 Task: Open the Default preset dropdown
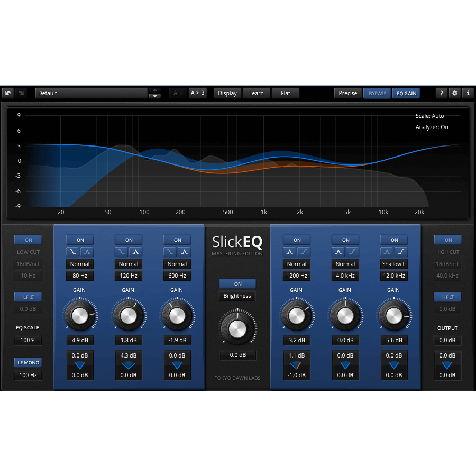[91, 93]
